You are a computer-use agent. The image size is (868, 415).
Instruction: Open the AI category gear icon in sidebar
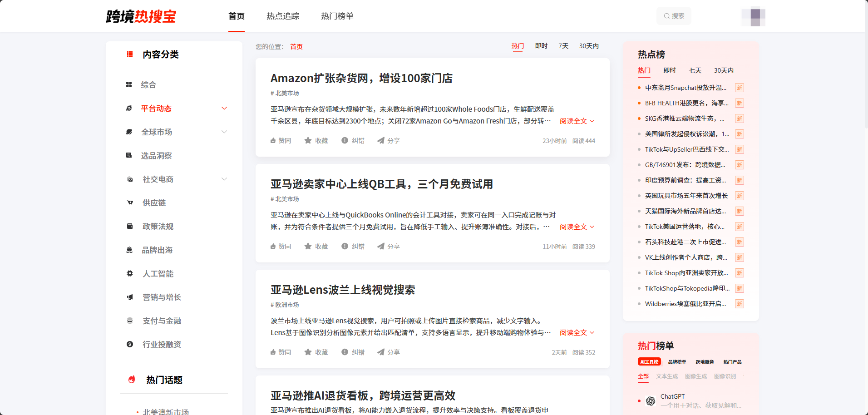130,274
